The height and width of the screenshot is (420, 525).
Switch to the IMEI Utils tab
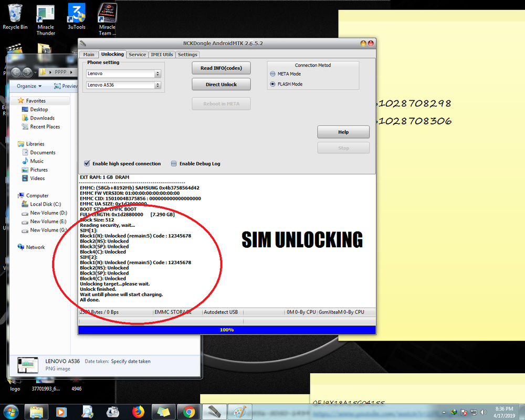pyautogui.click(x=162, y=55)
